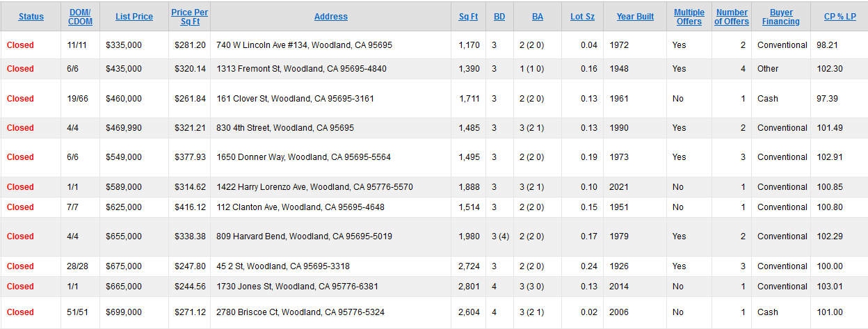Click the BD column header
This screenshot has width=868, height=329.
click(499, 17)
